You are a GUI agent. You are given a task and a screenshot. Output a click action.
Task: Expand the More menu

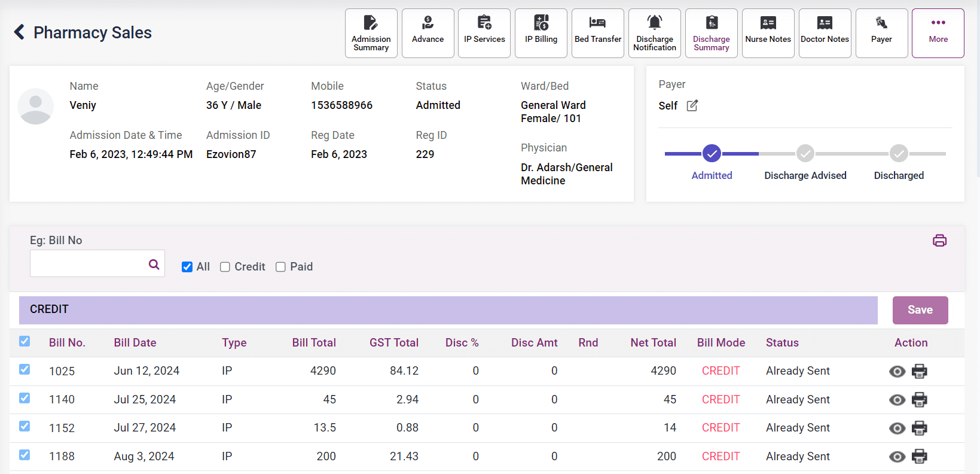coord(938,34)
